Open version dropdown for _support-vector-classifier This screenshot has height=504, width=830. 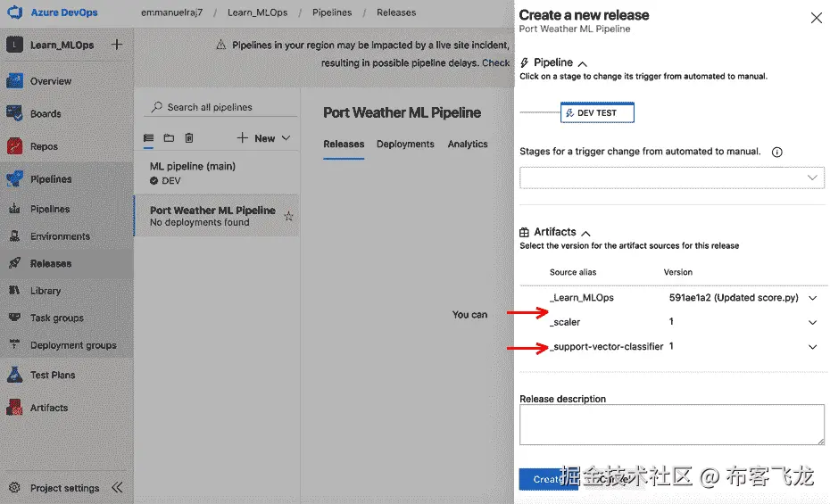[x=812, y=347]
